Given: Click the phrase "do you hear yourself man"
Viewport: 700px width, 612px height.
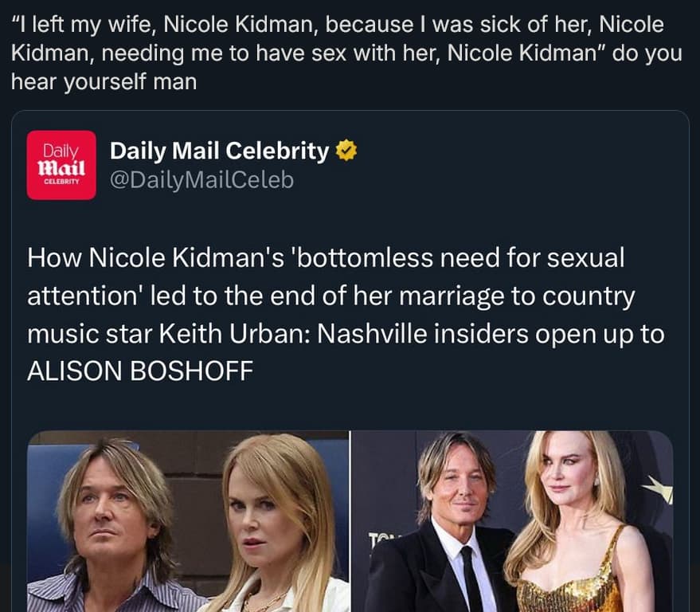Looking at the screenshot, I should pos(104,82).
